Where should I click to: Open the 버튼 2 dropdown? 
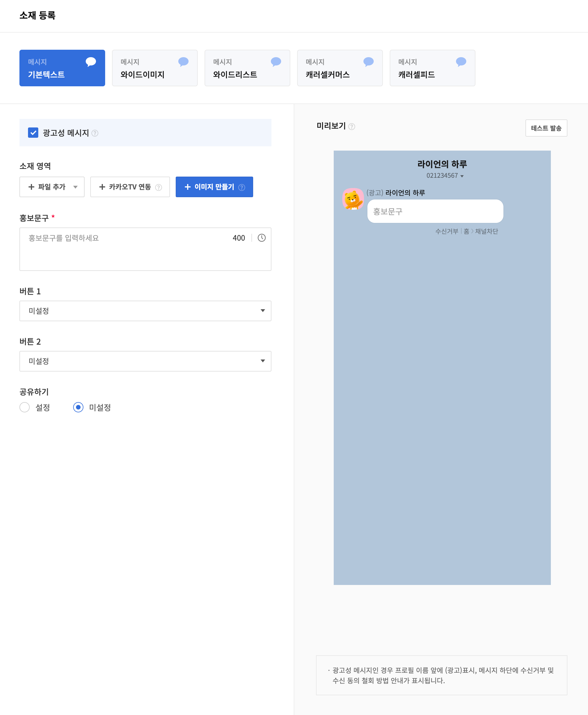pos(145,361)
